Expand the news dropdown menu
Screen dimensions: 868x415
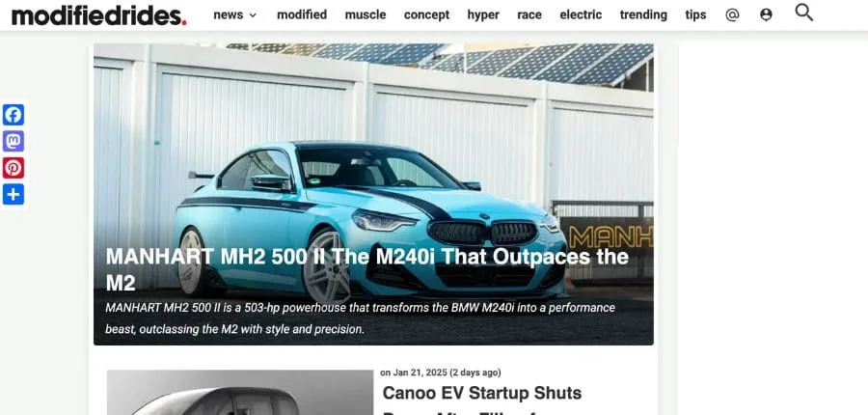[x=234, y=15]
